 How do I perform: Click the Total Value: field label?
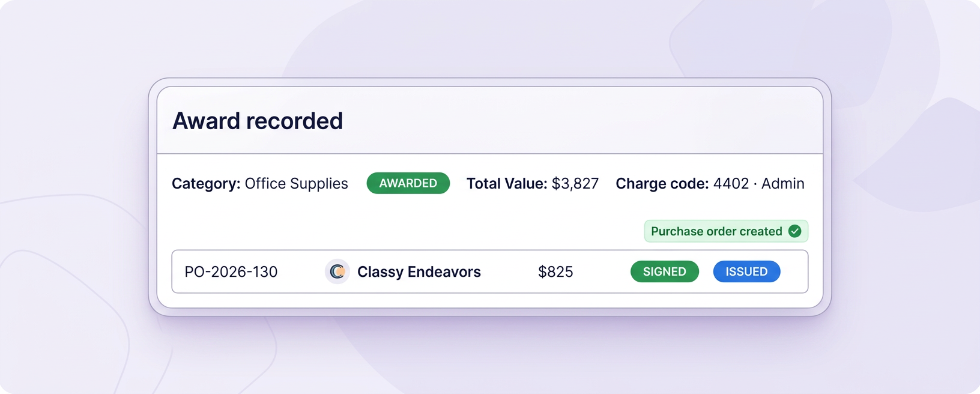(507, 183)
